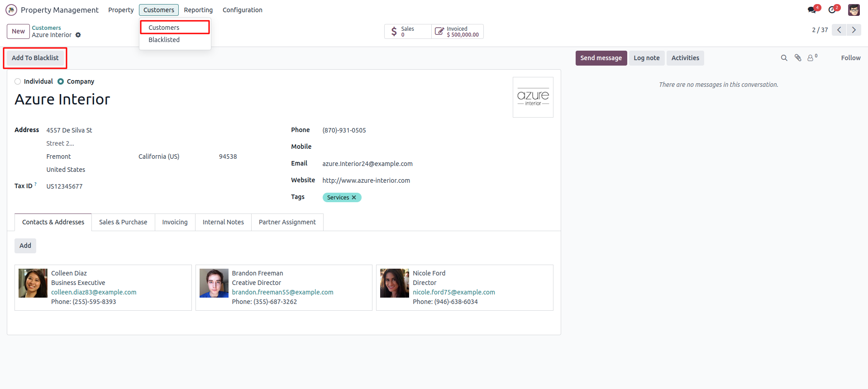Open the Reporting menu
The height and width of the screenshot is (389, 868).
pos(198,10)
